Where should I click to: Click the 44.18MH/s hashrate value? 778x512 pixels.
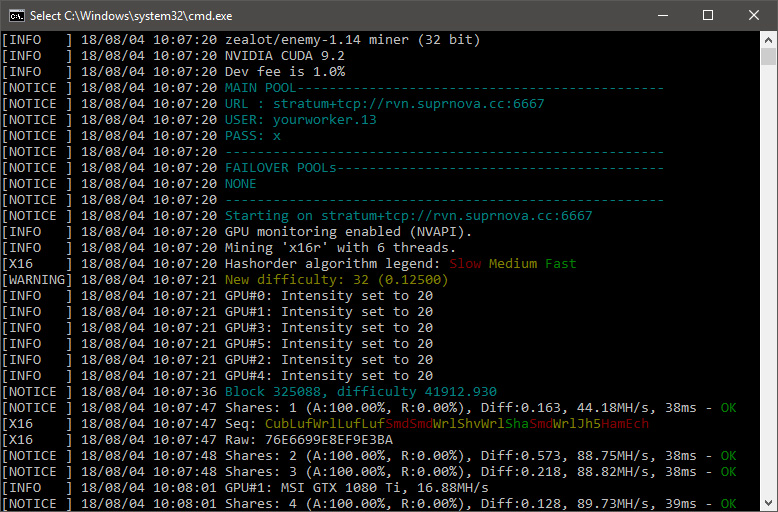point(613,408)
